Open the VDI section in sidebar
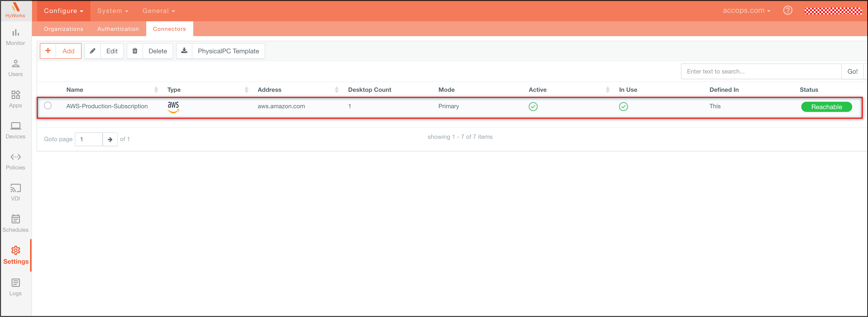Screen dimensions: 868x317 [16, 192]
